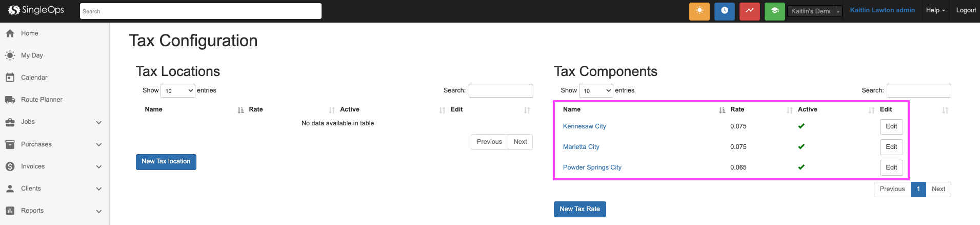980x225 pixels.
Task: Open Calendar from the sidebar icon
Action: click(10, 78)
